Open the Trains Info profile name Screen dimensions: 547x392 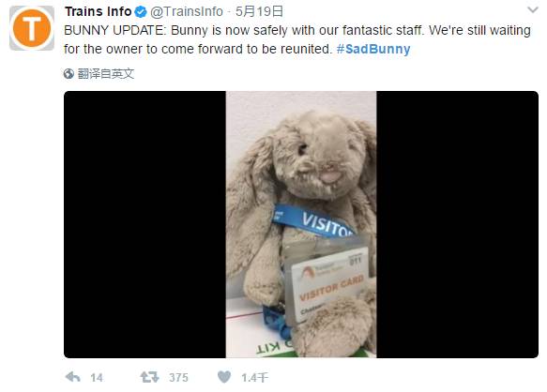(x=98, y=11)
